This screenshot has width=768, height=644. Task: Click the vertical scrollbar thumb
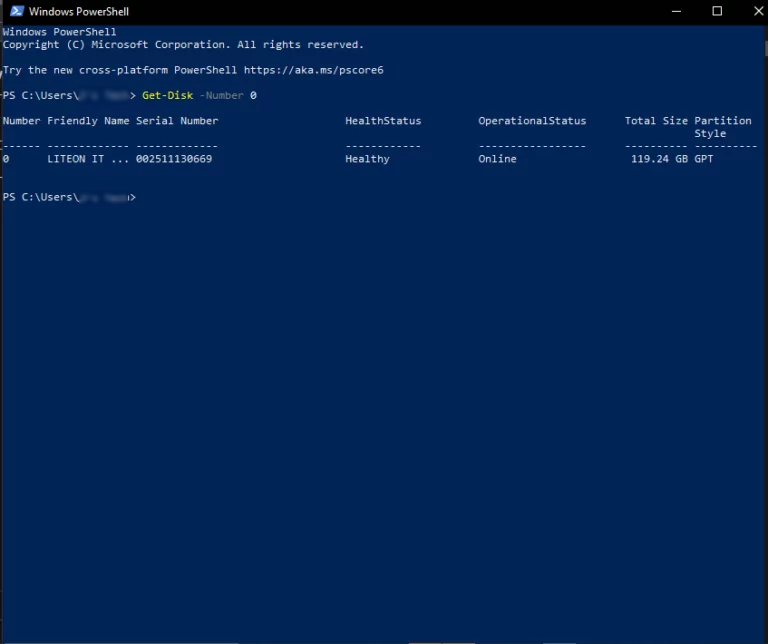pyautogui.click(x=766, y=48)
